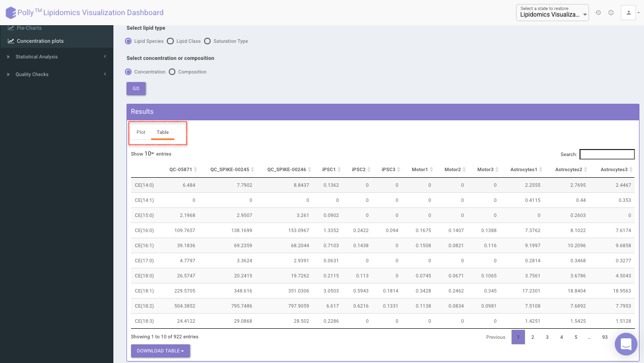This screenshot has height=363, width=644.
Task: Expand Quality Checks sidebar section
Action: tap(56, 75)
